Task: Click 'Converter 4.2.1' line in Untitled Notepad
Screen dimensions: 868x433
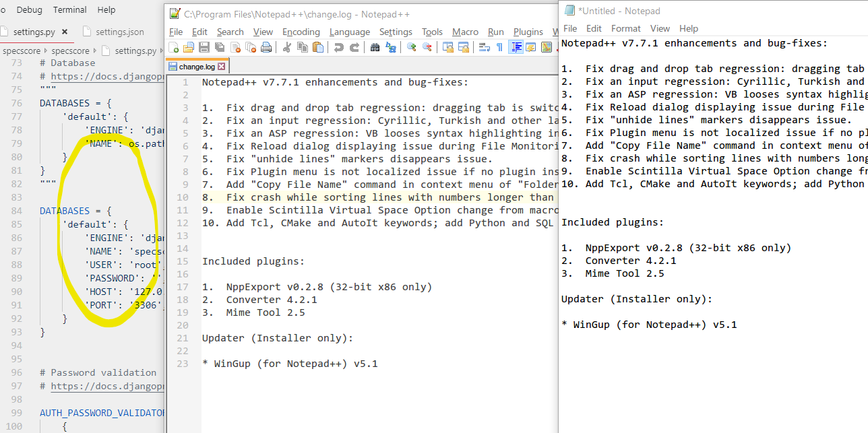Action: point(619,261)
